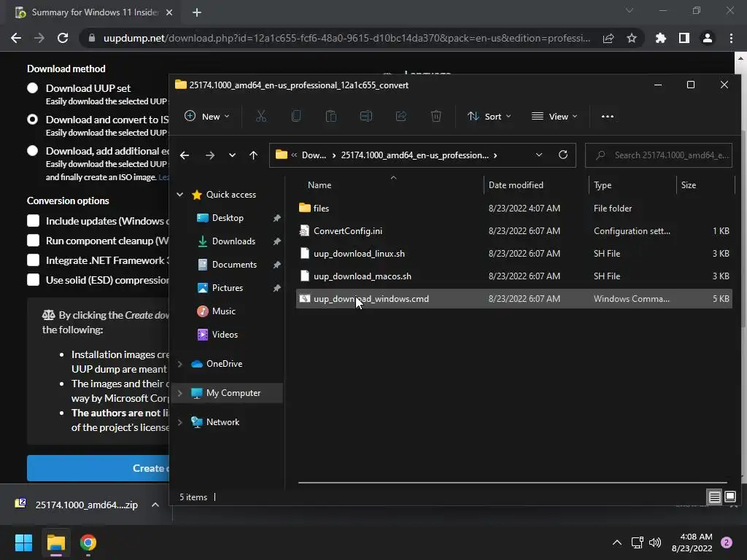Select Download UUP set radio option
The width and height of the screenshot is (747, 560).
point(32,88)
